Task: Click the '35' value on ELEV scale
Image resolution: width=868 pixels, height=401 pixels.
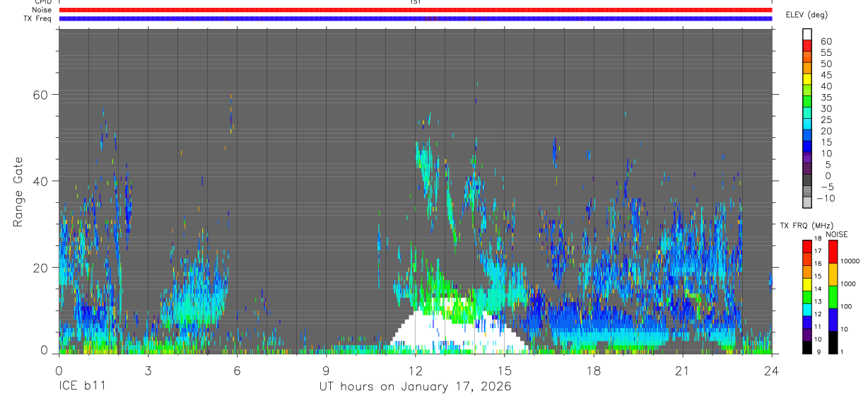Action: (826, 98)
